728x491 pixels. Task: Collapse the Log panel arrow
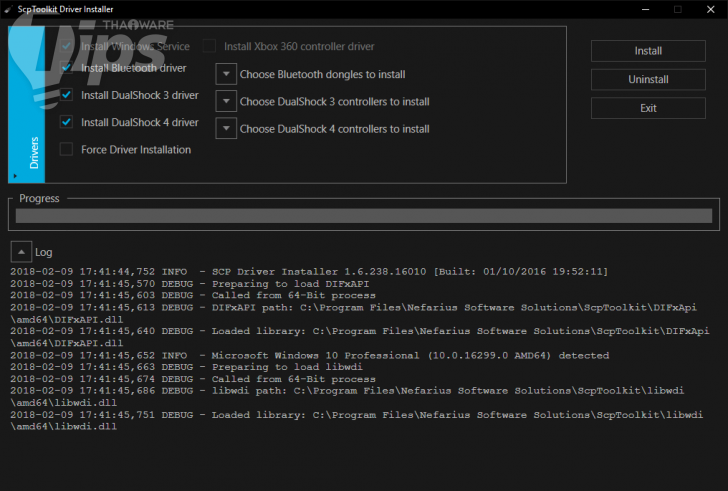coord(21,252)
